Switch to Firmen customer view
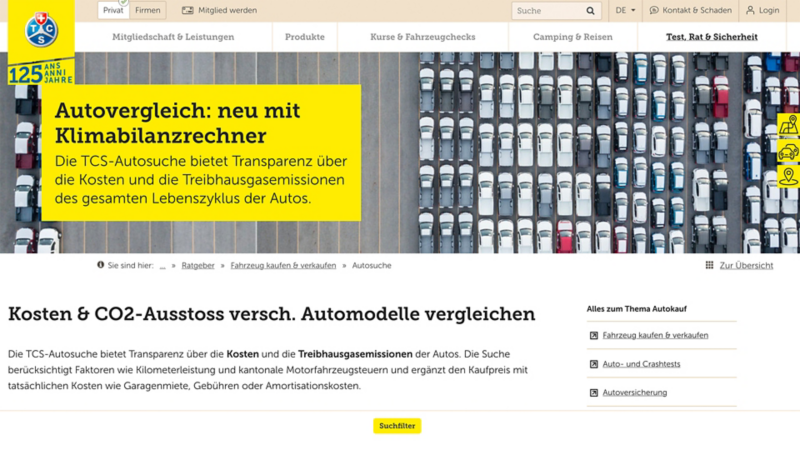 tap(147, 10)
